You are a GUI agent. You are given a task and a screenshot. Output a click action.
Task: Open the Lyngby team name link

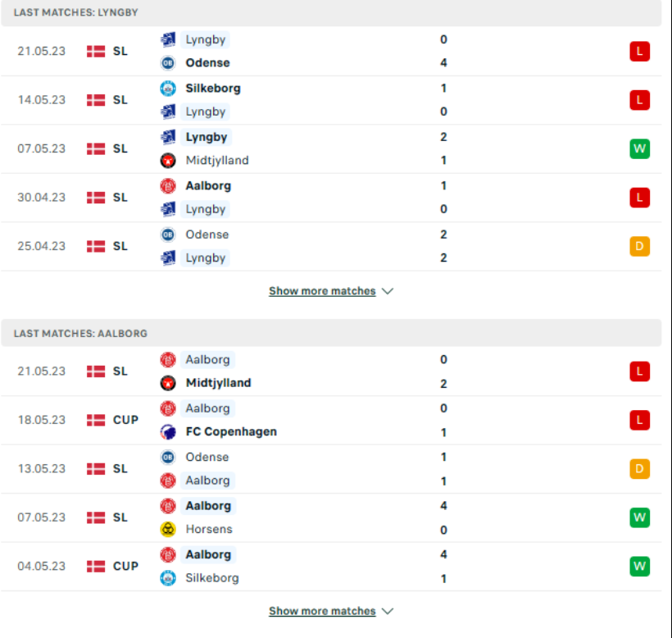click(x=205, y=39)
